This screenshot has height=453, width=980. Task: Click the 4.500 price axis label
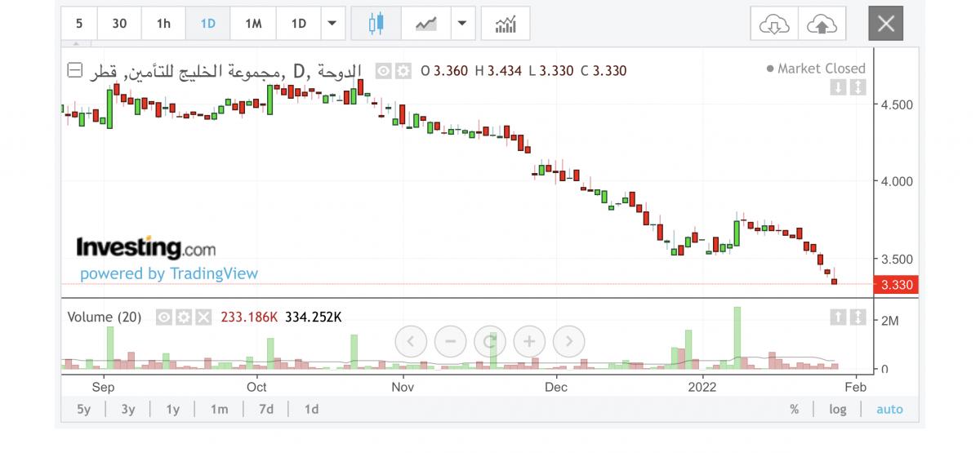(897, 104)
